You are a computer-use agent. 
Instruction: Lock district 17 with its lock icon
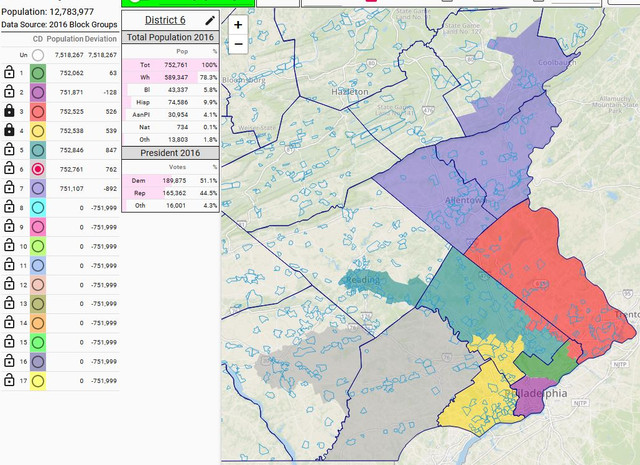point(9,380)
